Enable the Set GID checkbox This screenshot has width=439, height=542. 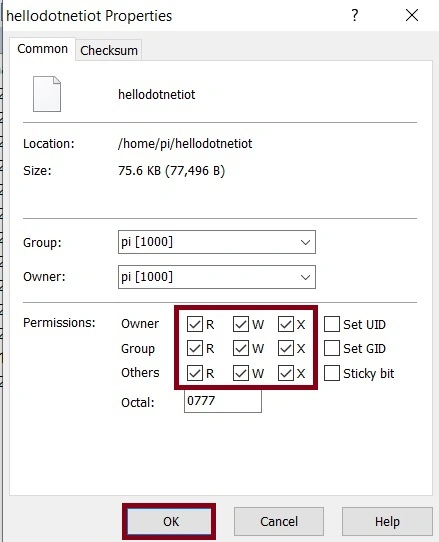click(332, 348)
